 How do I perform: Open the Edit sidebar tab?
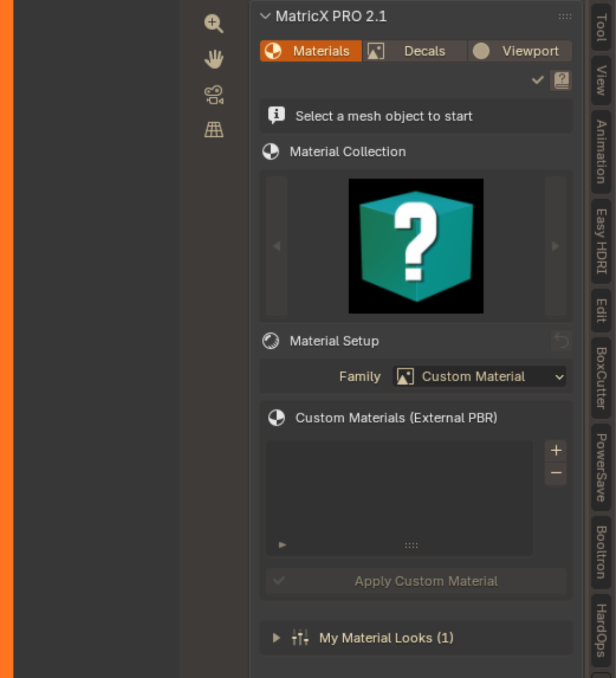point(601,311)
